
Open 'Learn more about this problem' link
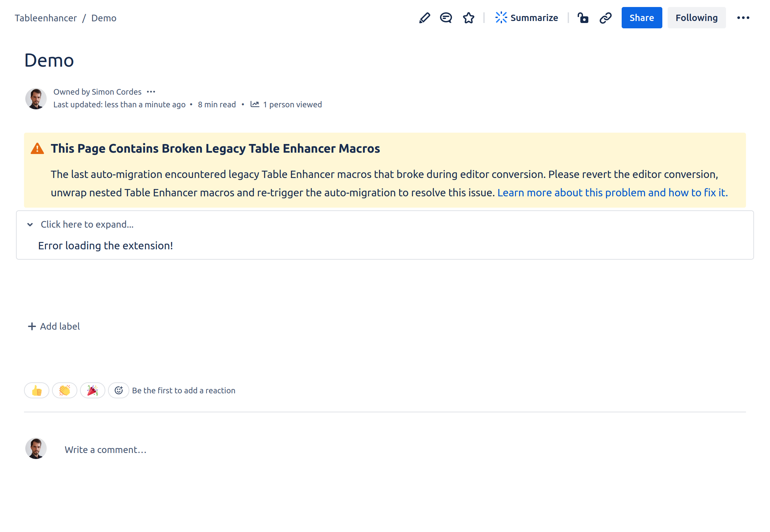(612, 193)
